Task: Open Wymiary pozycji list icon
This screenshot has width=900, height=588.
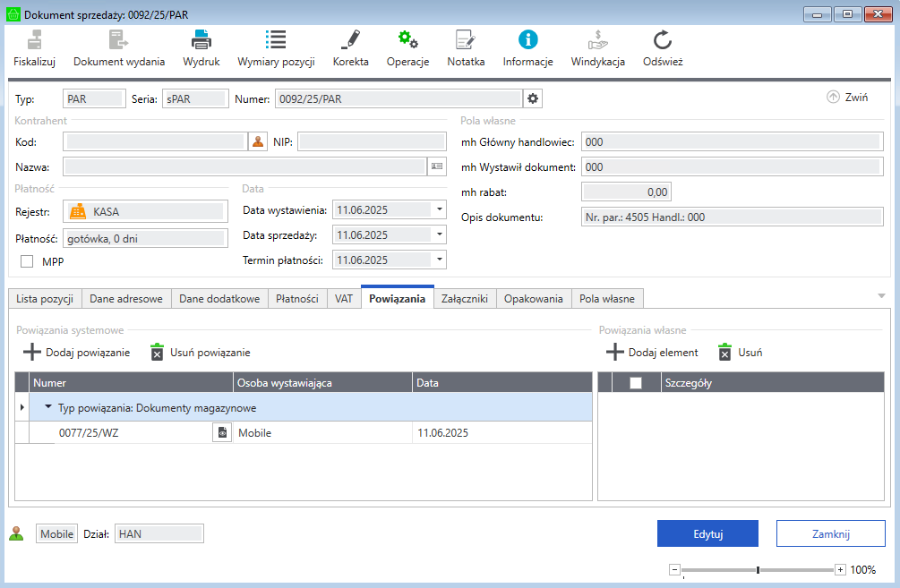Action: (275, 40)
